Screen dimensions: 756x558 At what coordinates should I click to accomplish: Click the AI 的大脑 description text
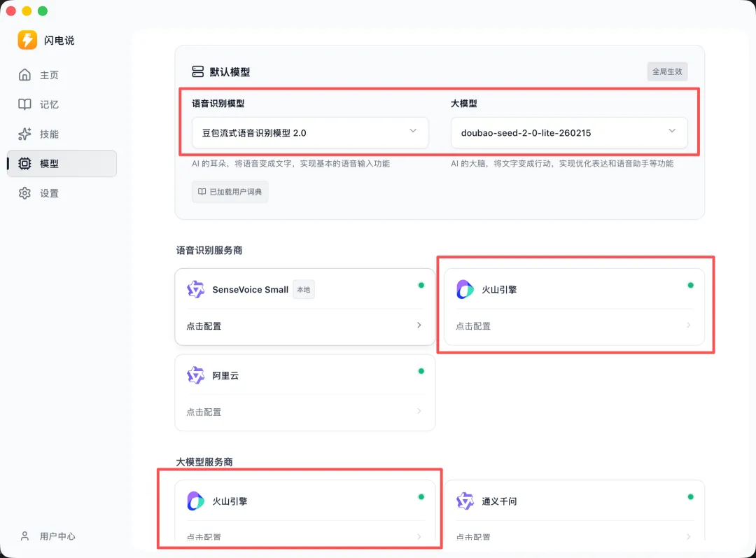562,164
